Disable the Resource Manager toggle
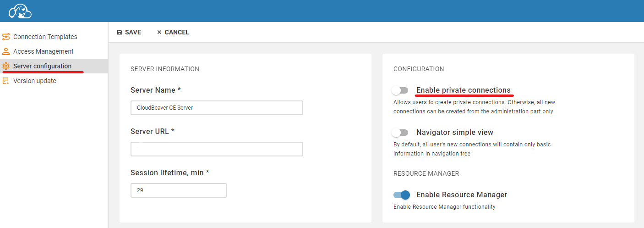The width and height of the screenshot is (644, 228). pyautogui.click(x=402, y=195)
